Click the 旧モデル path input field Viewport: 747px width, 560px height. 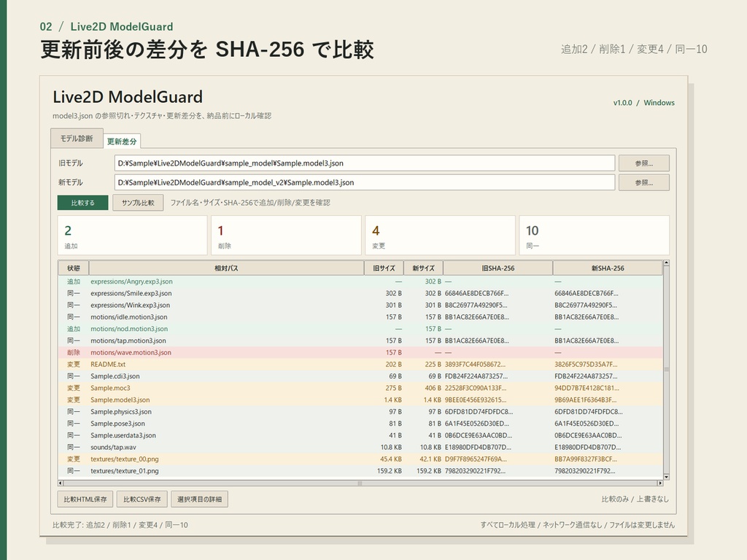click(x=365, y=163)
